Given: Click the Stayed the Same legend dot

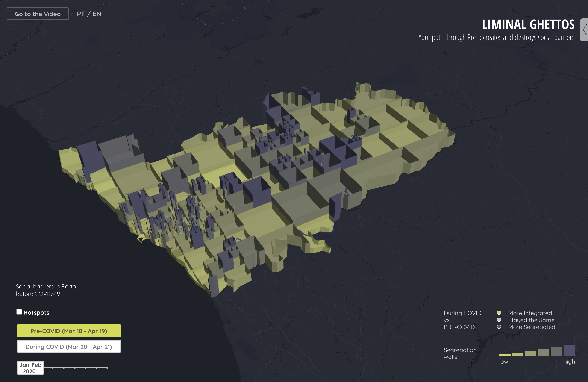Looking at the screenshot, I should [499, 320].
